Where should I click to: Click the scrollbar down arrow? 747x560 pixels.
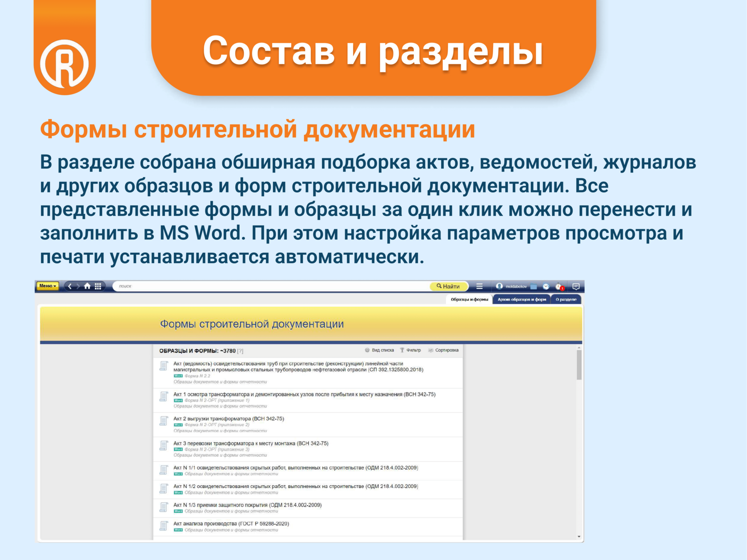coord(579,537)
